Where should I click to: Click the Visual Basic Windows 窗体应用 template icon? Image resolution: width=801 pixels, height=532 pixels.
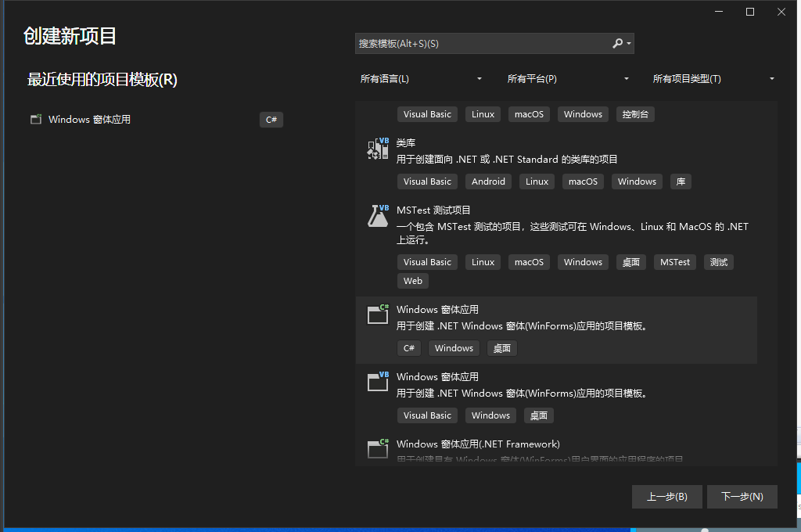coord(377,381)
